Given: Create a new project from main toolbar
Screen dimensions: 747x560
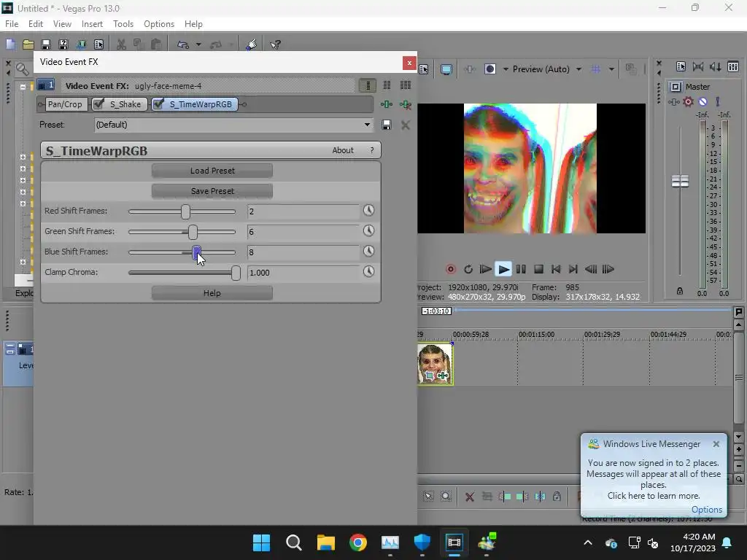Looking at the screenshot, I should coord(10,44).
